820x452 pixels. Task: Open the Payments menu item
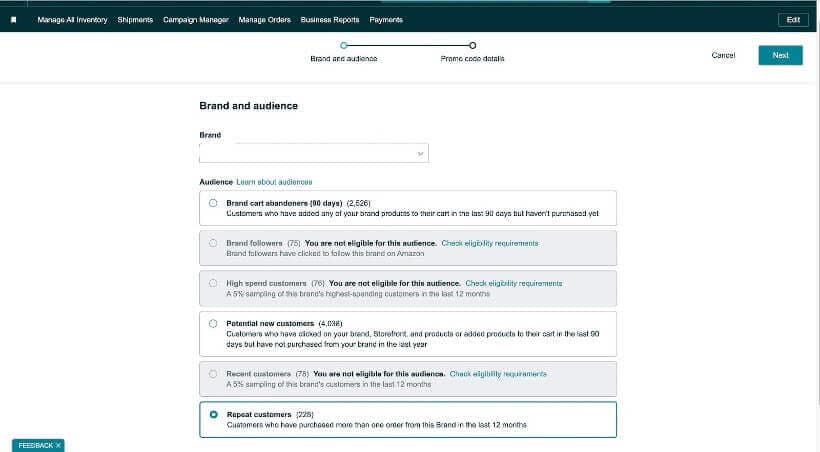(x=386, y=20)
